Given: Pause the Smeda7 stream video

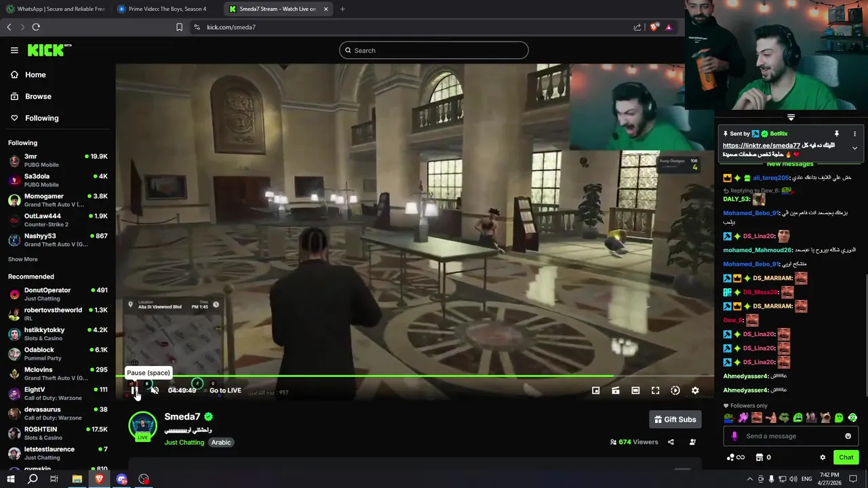Looking at the screenshot, I should pyautogui.click(x=134, y=390).
